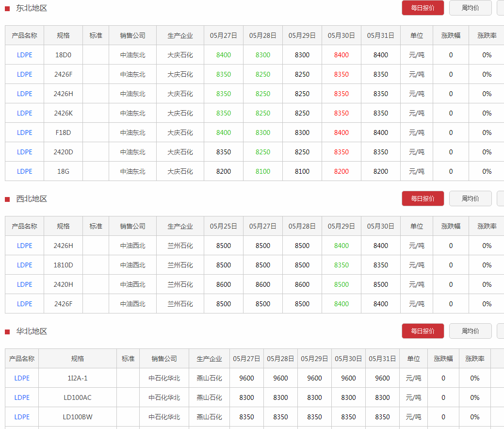Open LDPE link in F18D row

tap(24, 132)
